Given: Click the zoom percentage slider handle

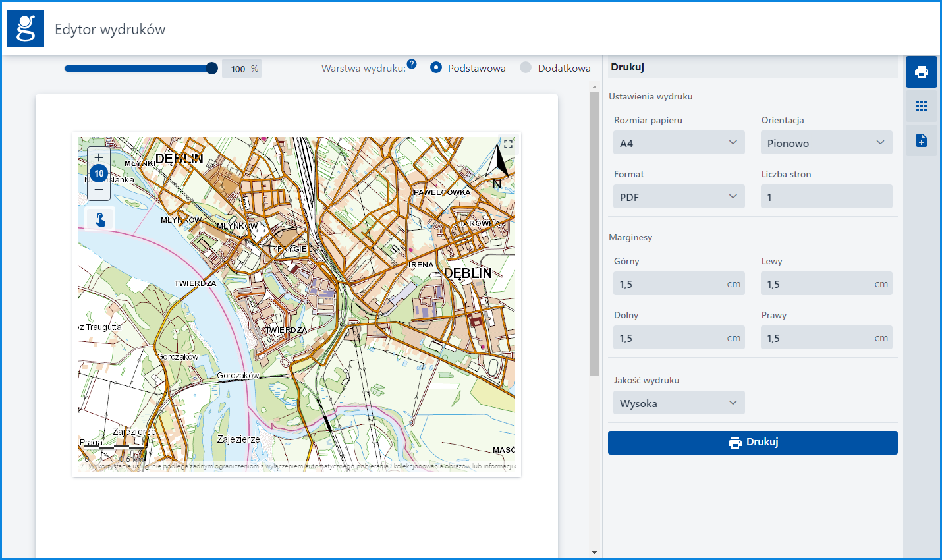Looking at the screenshot, I should 211,69.
